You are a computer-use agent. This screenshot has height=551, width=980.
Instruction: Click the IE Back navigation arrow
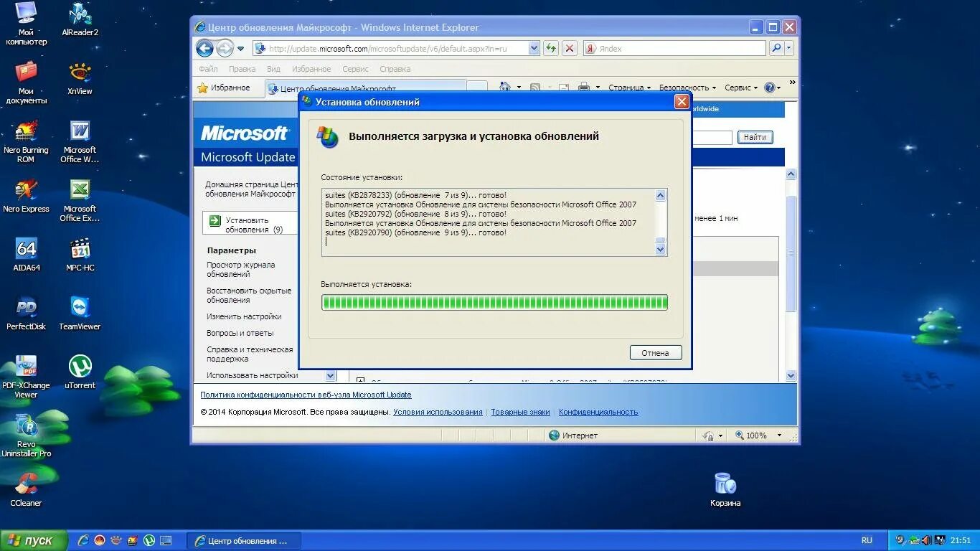coord(204,48)
